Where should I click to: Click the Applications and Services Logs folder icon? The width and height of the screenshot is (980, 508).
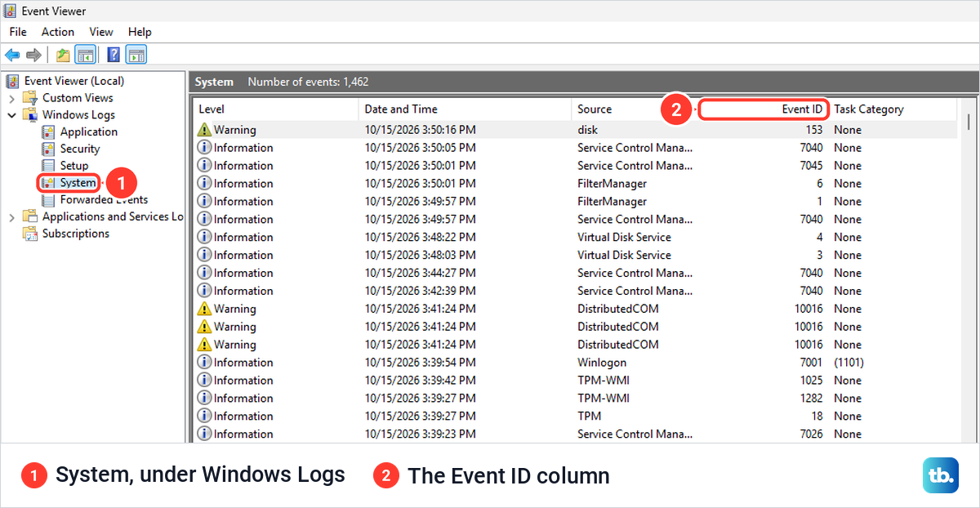29,216
